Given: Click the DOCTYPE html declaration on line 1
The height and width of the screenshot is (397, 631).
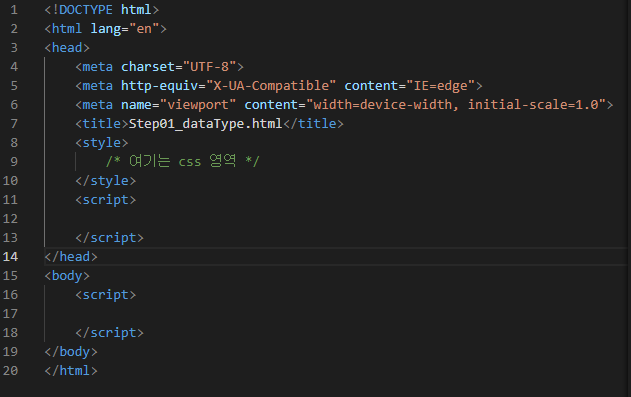Looking at the screenshot, I should (102, 10).
